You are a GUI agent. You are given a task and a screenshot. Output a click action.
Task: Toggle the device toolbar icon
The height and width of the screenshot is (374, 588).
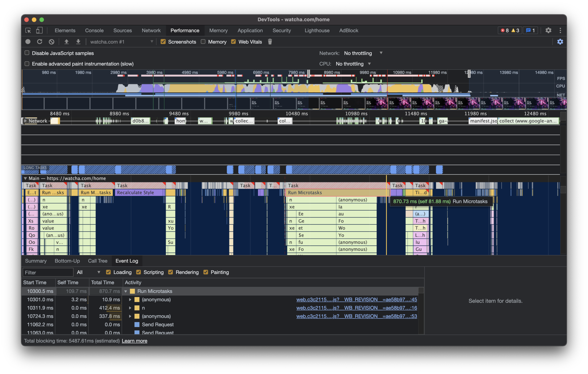click(x=39, y=30)
